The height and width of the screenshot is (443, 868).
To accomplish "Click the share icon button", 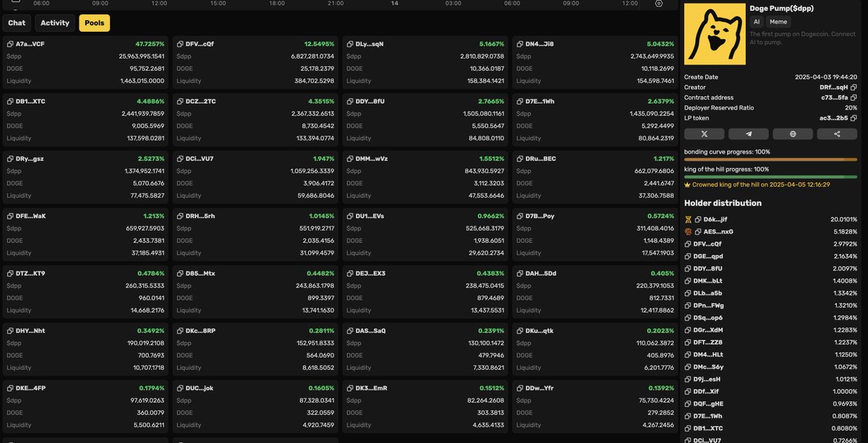I will [837, 134].
